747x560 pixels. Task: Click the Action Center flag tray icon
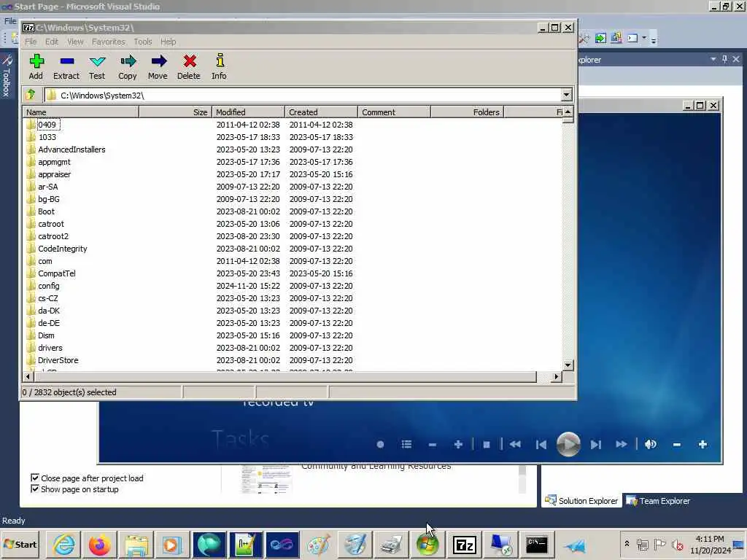659,544
